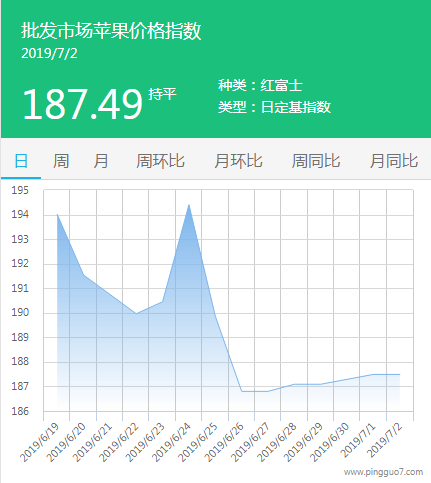
Task: Click the 2019/6/26 low point on chart
Action: (242, 391)
